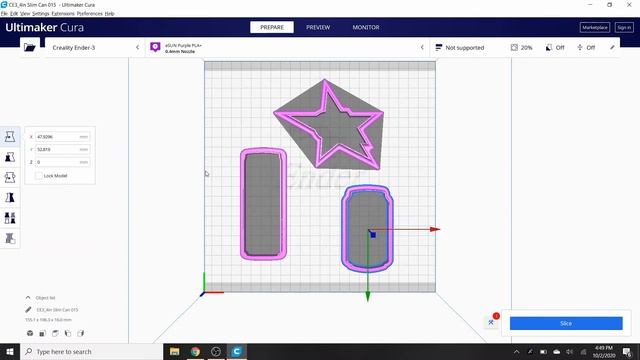Open Windows notification center icon
The width and height of the screenshot is (640, 360).
(x=627, y=351)
